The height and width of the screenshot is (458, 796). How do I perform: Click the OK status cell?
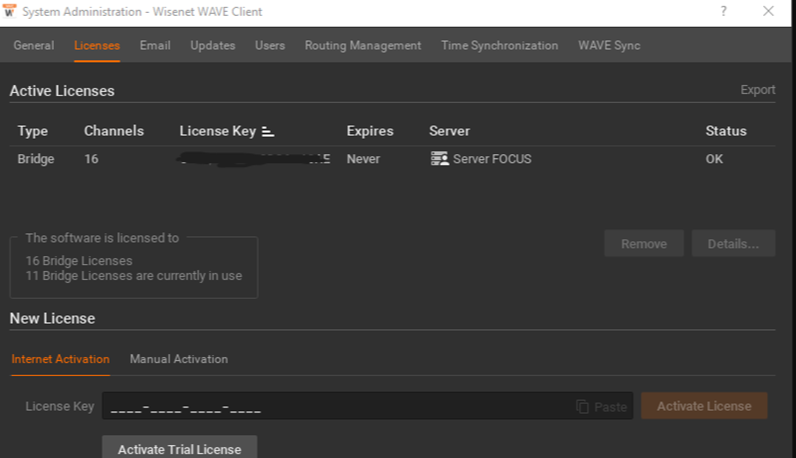[x=714, y=159]
